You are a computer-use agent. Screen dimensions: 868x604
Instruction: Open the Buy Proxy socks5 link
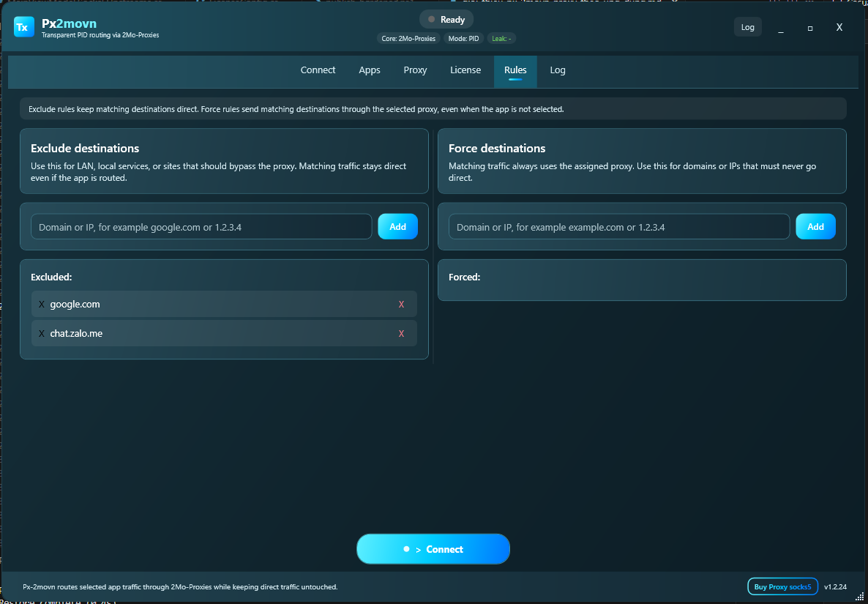pyautogui.click(x=782, y=587)
